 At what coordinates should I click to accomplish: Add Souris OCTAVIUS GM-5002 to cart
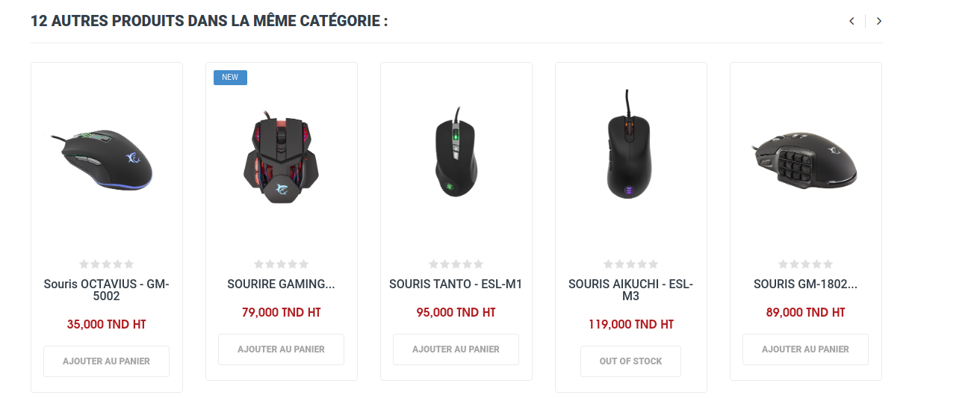coord(107,361)
